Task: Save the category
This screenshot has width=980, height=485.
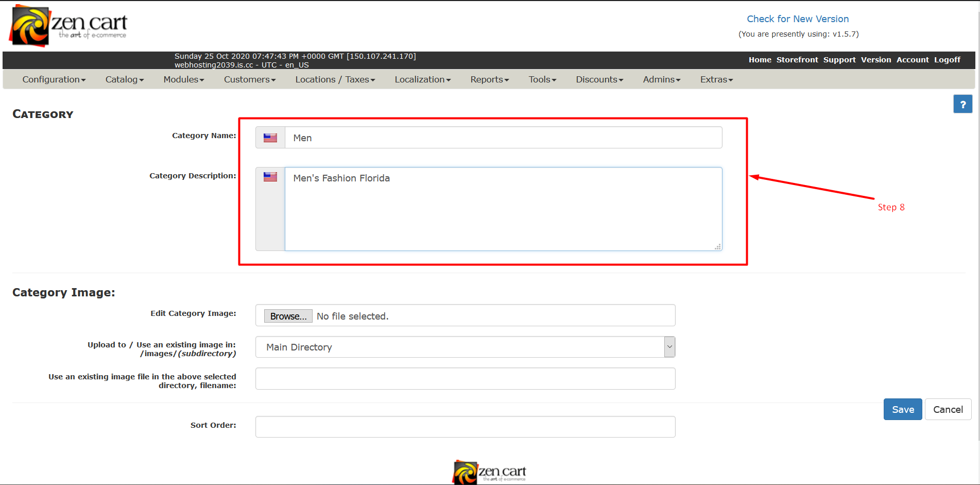Action: [x=903, y=409]
